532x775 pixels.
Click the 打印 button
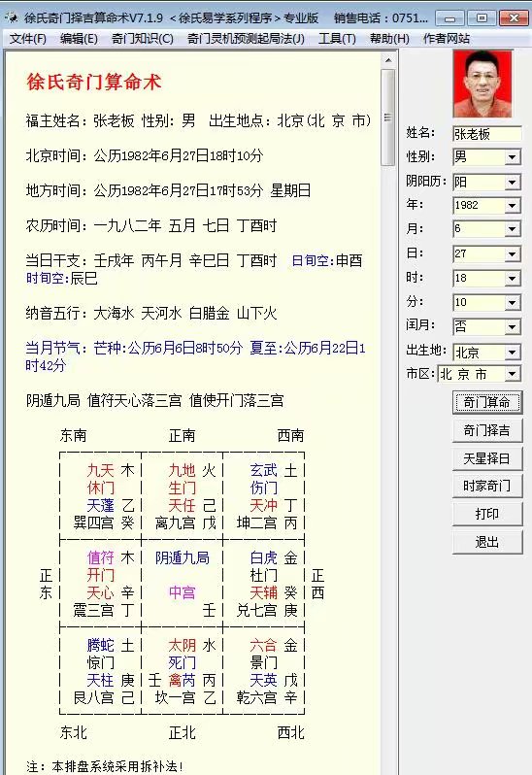487,514
